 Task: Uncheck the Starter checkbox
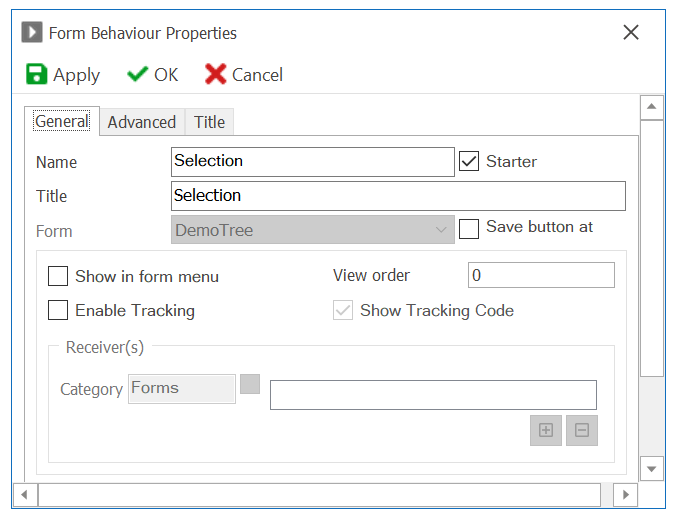[x=469, y=161]
